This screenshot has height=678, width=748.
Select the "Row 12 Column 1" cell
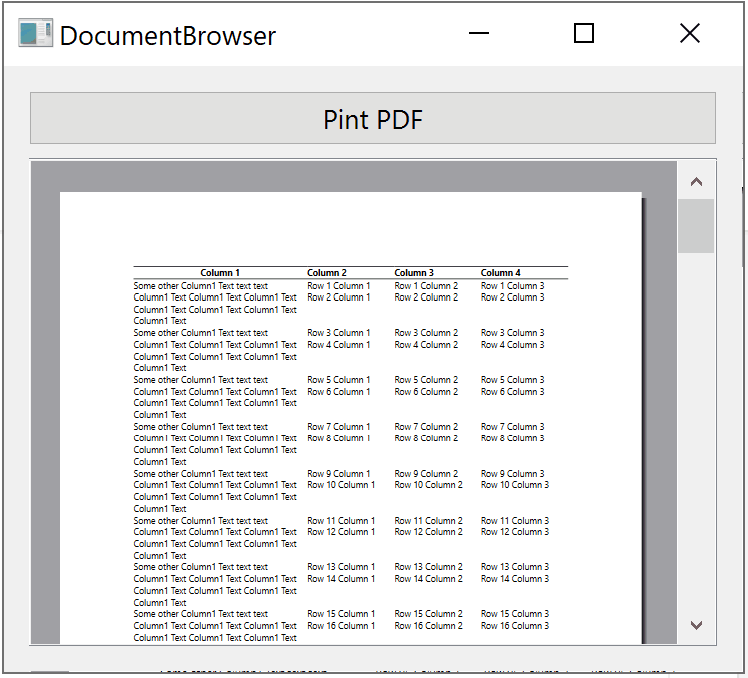tap(341, 532)
